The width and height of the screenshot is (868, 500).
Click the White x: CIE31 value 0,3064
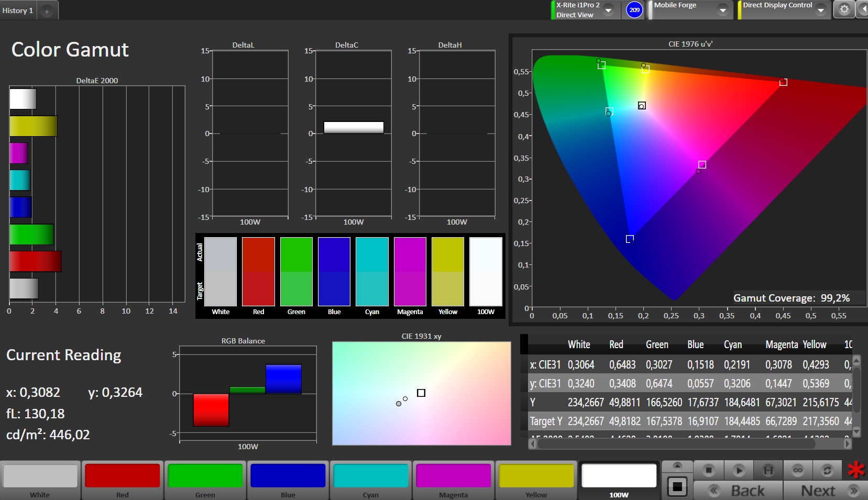581,364
